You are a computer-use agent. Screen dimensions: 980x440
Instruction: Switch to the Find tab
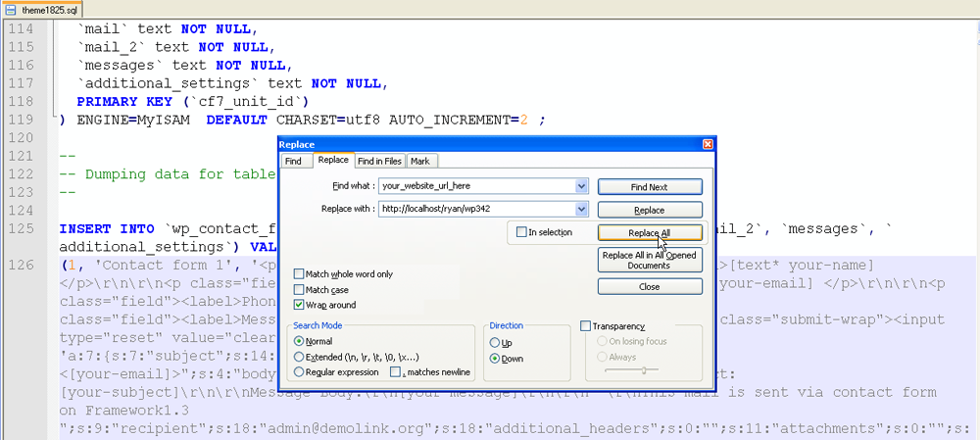click(292, 161)
